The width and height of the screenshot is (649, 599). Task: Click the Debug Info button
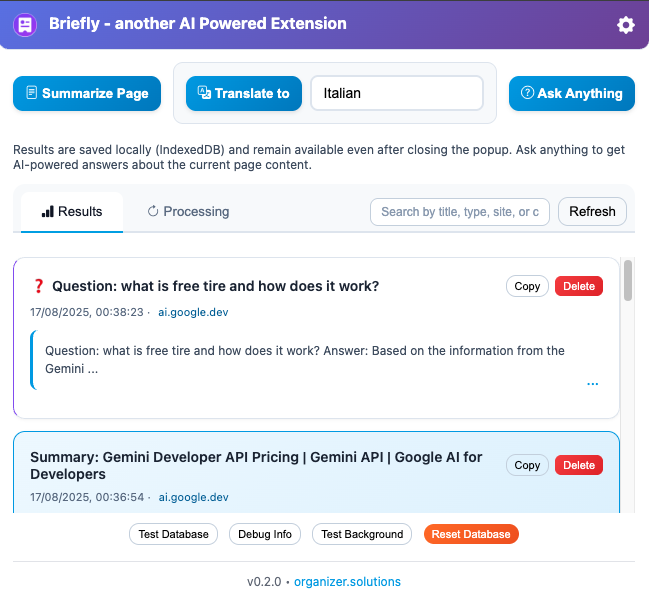265,534
